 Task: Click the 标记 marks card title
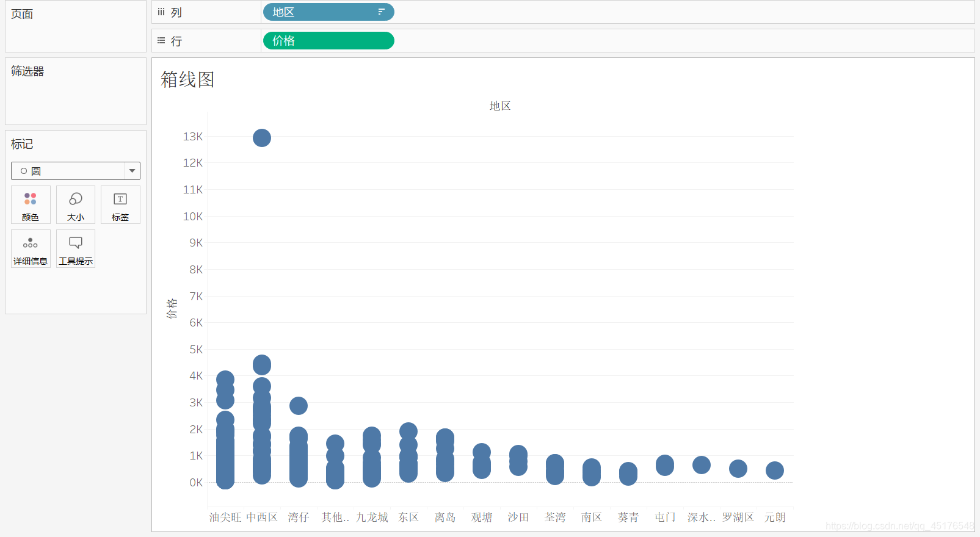coord(22,144)
